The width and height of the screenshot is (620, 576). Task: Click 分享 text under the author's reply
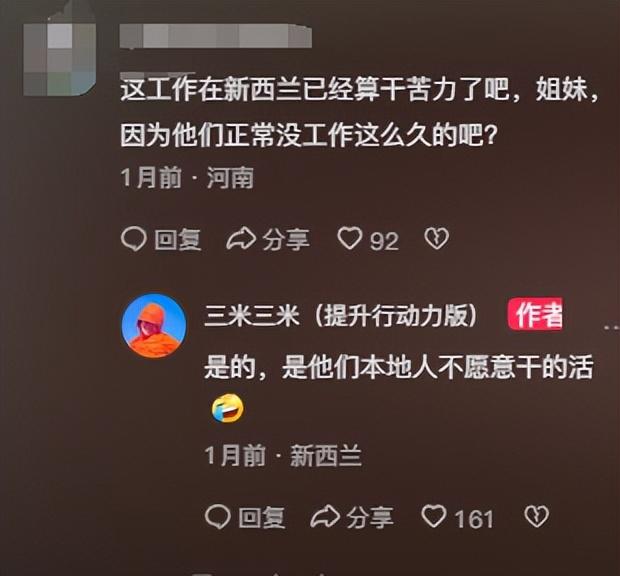pos(370,518)
